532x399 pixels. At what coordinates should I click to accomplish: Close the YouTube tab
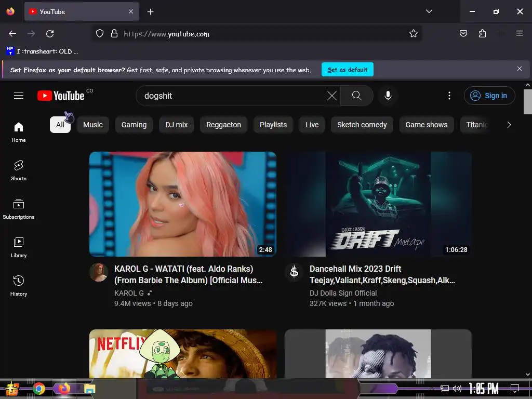pyautogui.click(x=131, y=11)
